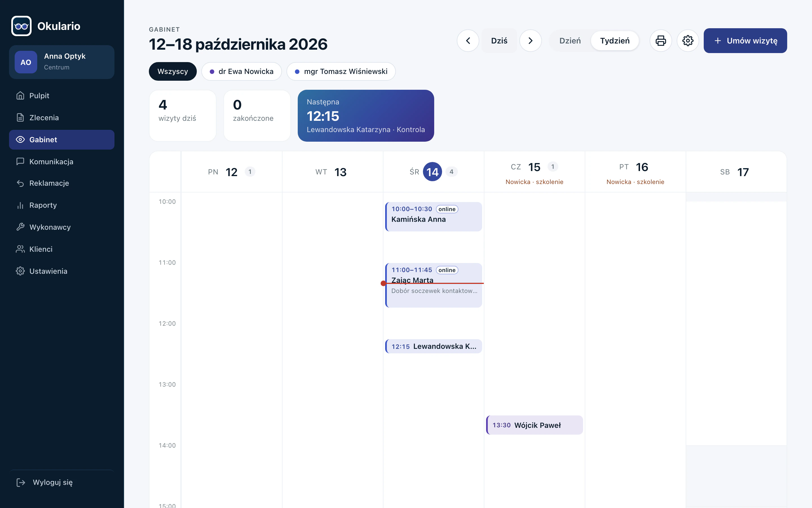Open Zlecenia menu item
Viewport: 812px width, 508px height.
coord(62,118)
